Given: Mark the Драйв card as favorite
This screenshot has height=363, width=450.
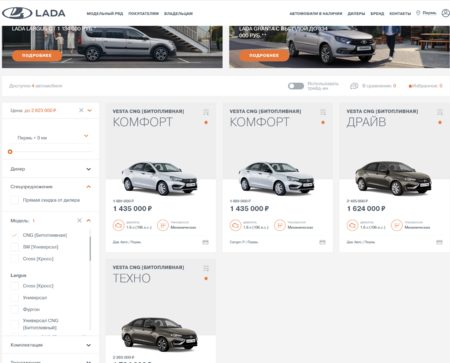Looking at the screenshot, I should pyautogui.click(x=440, y=122).
